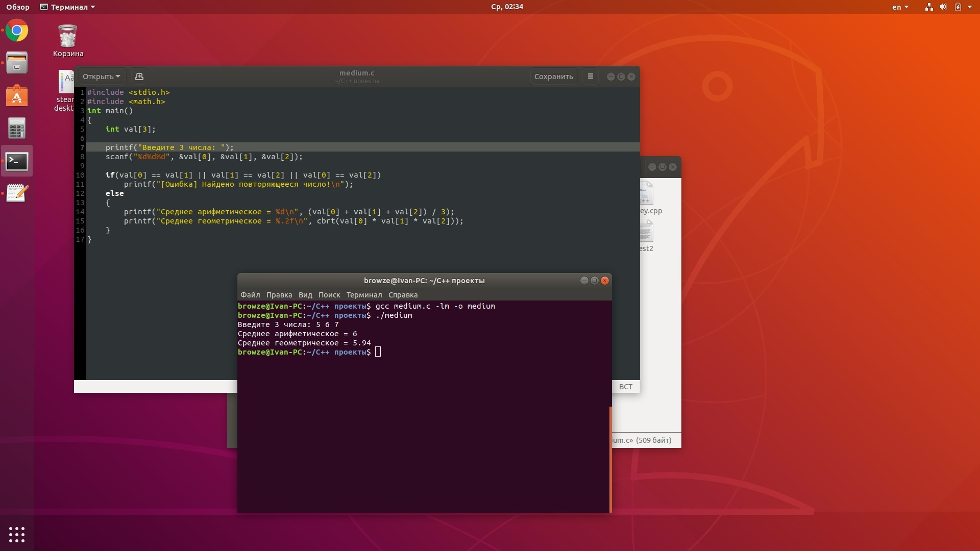Open the clock Ср, 02:34 calendar

[507, 7]
